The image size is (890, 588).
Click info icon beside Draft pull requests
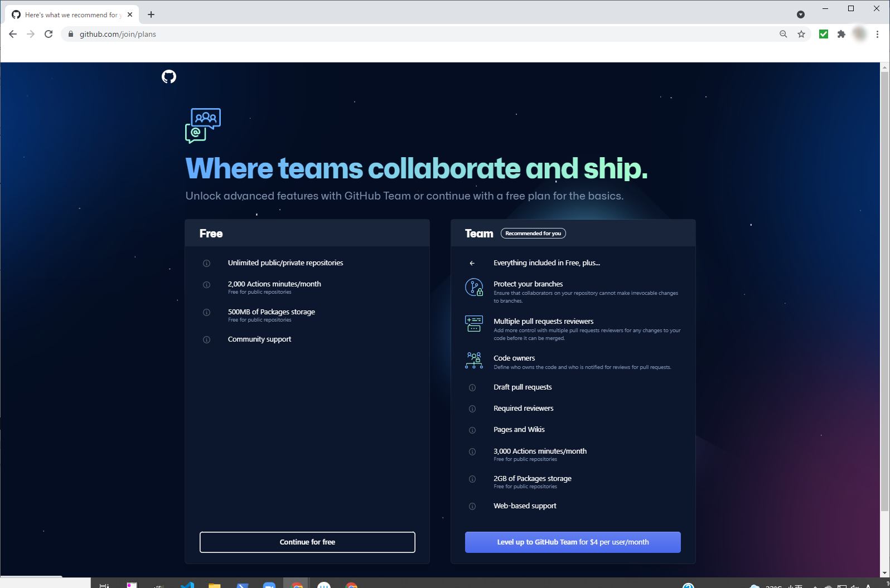point(472,387)
